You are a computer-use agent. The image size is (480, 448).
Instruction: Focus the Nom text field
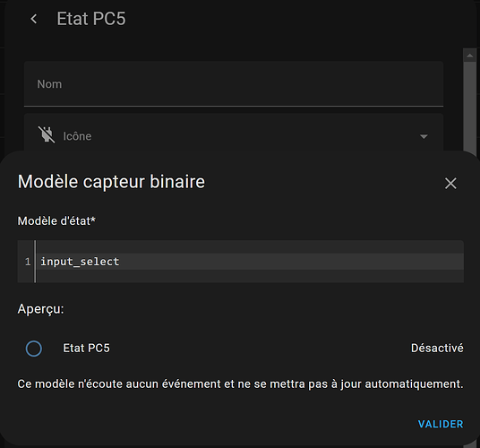pos(234,84)
